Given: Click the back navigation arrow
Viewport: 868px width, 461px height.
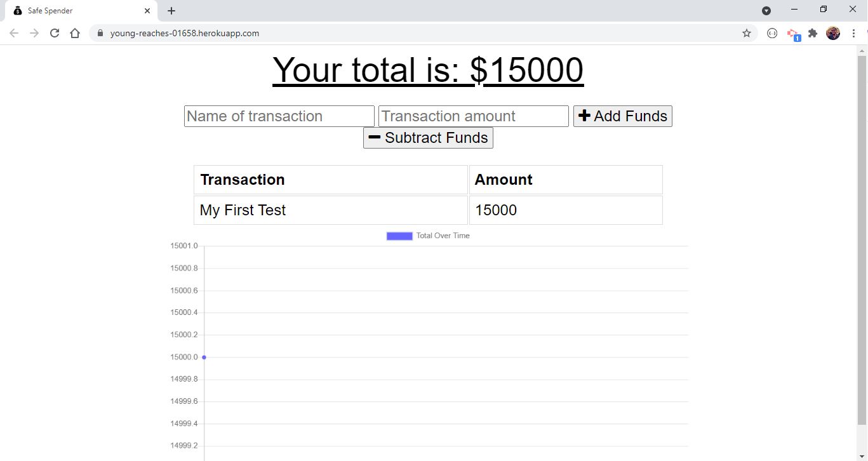Looking at the screenshot, I should coord(13,33).
